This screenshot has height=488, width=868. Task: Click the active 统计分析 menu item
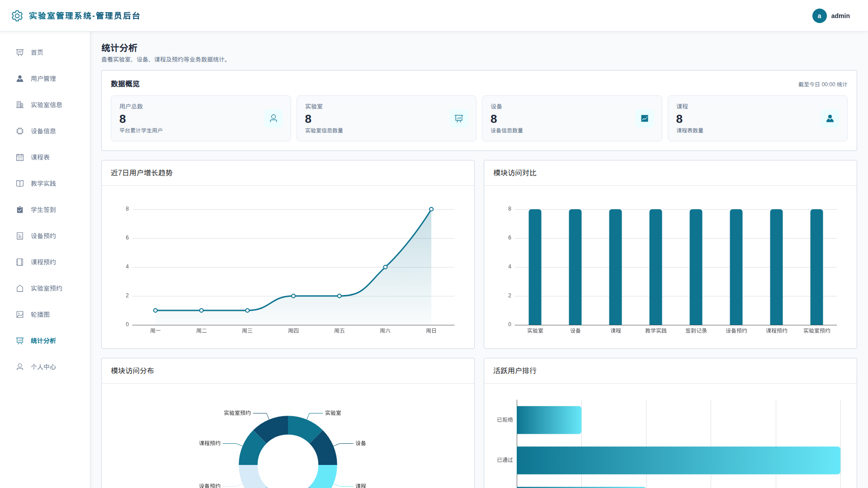click(45, 341)
